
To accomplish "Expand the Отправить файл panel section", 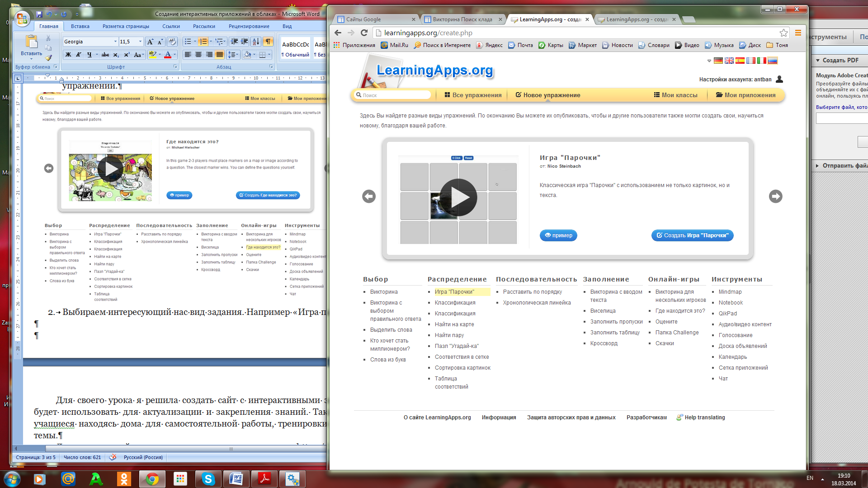I will [x=817, y=166].
